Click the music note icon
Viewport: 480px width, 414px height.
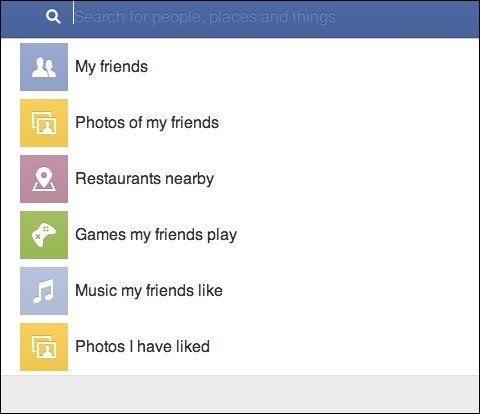(x=44, y=291)
